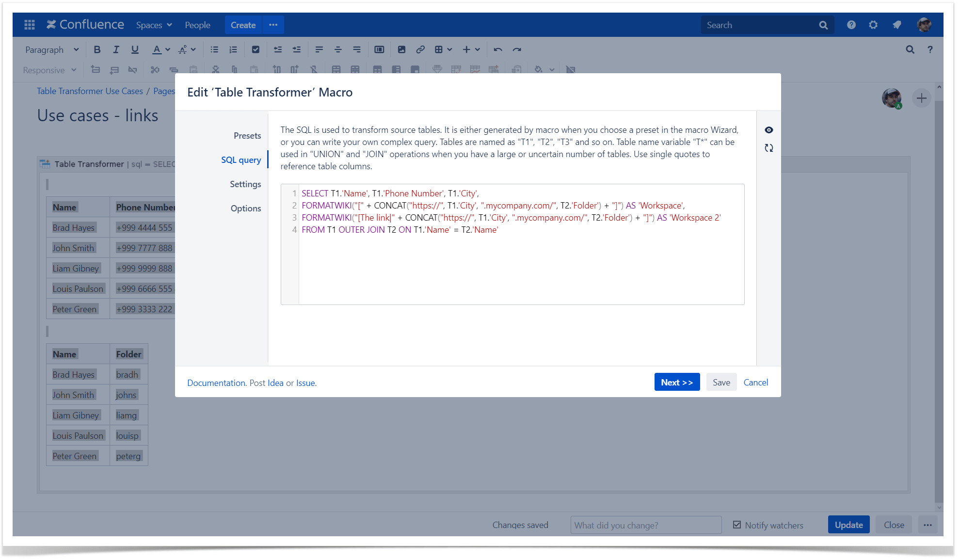
Task: Open the page layout tool
Action: coord(379,49)
